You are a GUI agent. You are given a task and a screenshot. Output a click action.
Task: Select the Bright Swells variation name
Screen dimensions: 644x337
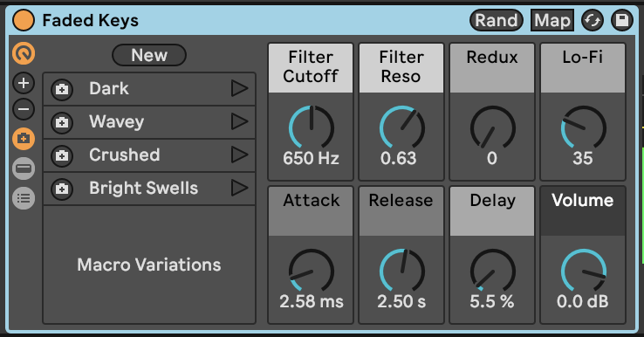(x=144, y=189)
